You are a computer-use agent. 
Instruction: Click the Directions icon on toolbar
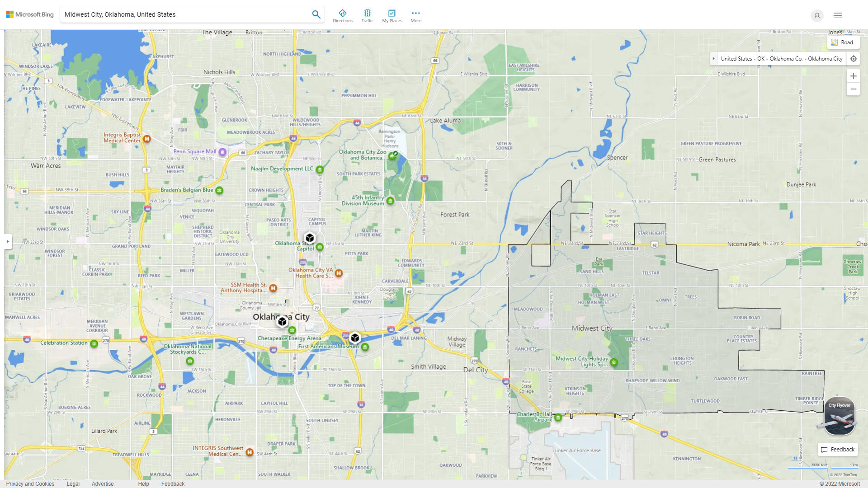(343, 13)
